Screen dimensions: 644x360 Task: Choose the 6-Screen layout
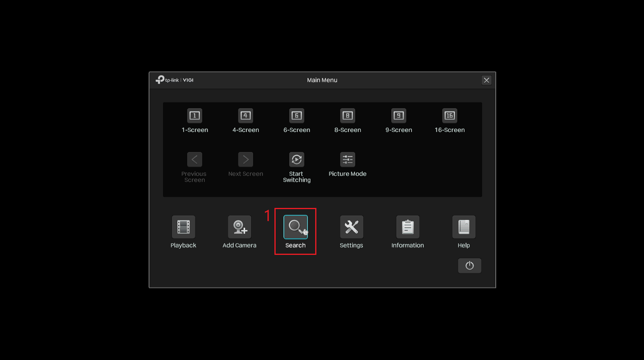coord(297,116)
